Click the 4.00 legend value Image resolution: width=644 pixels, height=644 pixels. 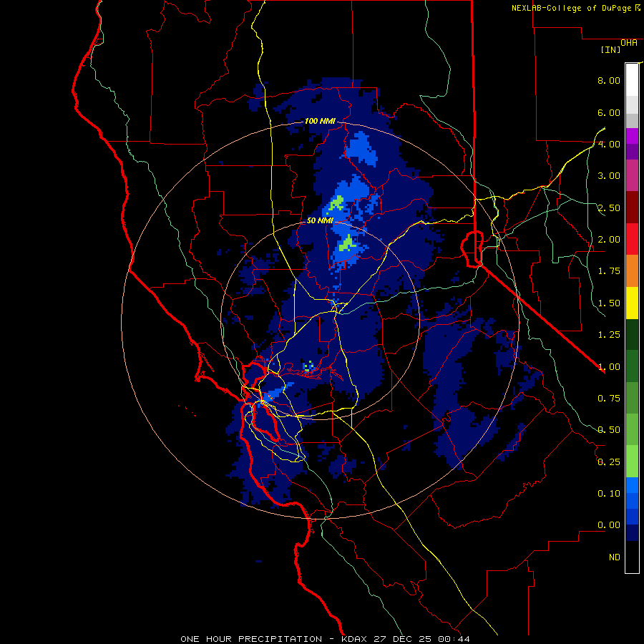pos(609,144)
